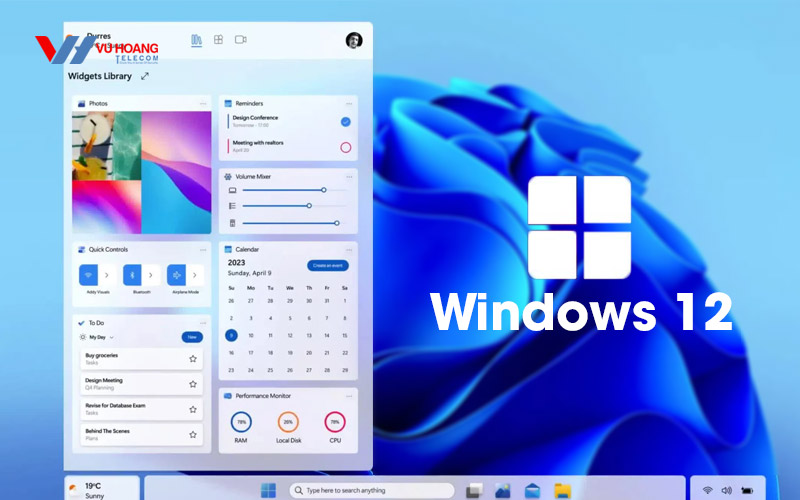Expand Wi-Fi options with its chevron
This screenshot has width=800, height=500.
(107, 275)
